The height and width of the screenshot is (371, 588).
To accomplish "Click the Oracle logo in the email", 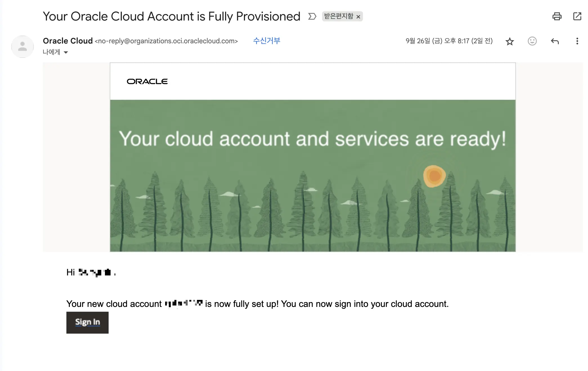I will [147, 81].
